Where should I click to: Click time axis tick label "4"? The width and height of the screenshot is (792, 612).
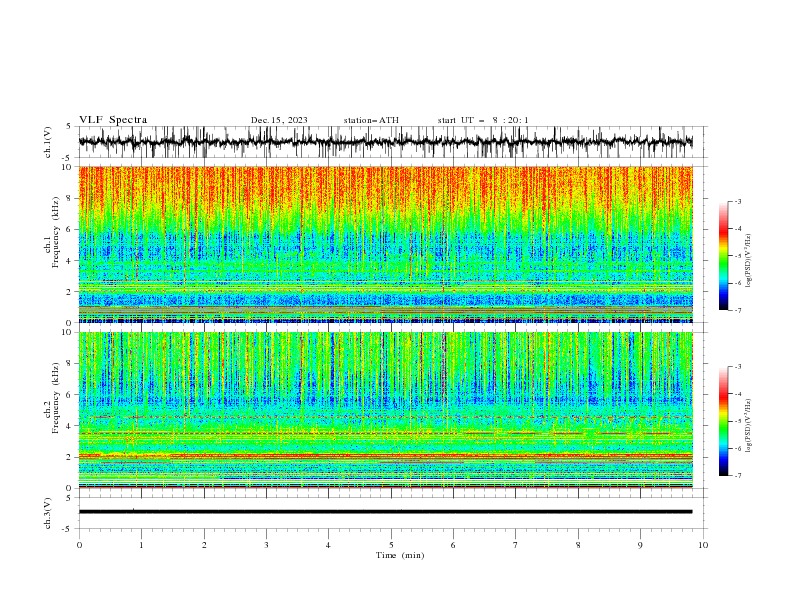(328, 545)
